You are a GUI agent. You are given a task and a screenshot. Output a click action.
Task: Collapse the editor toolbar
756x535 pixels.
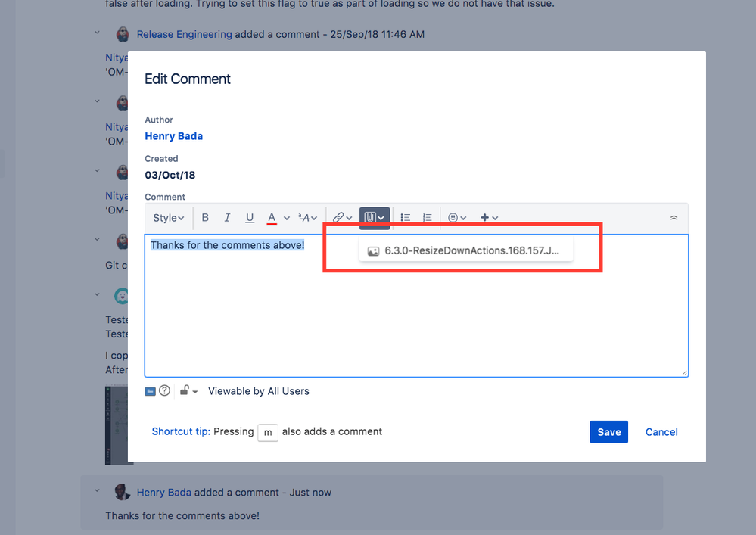pos(674,218)
